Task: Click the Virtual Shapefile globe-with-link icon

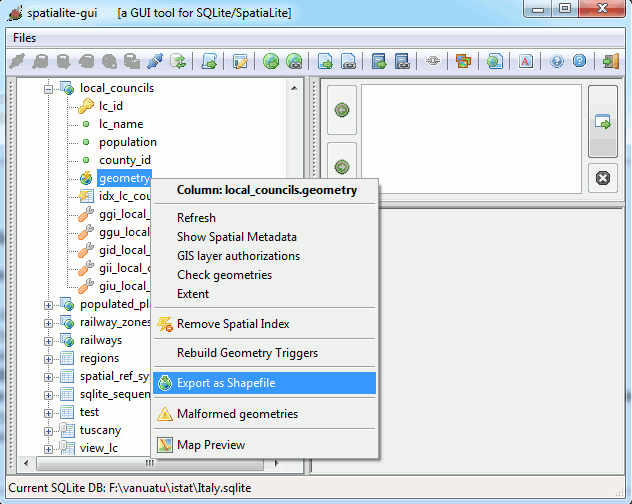Action: 294,61
